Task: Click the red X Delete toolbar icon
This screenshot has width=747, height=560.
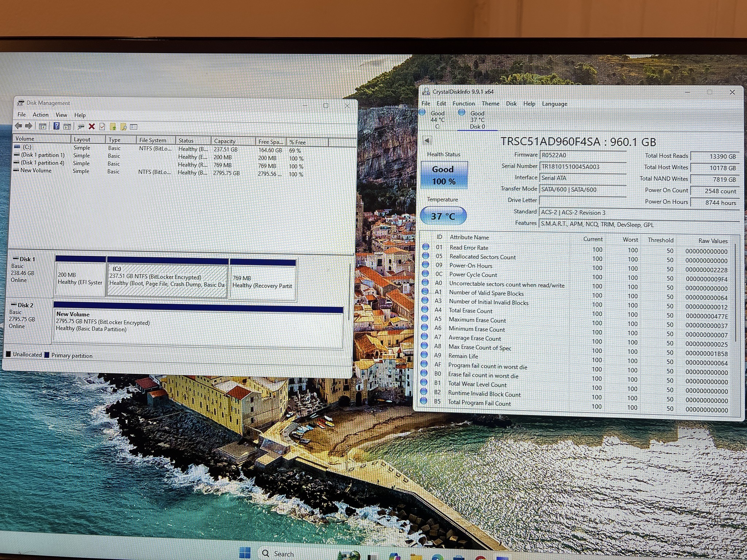Action: click(x=92, y=127)
